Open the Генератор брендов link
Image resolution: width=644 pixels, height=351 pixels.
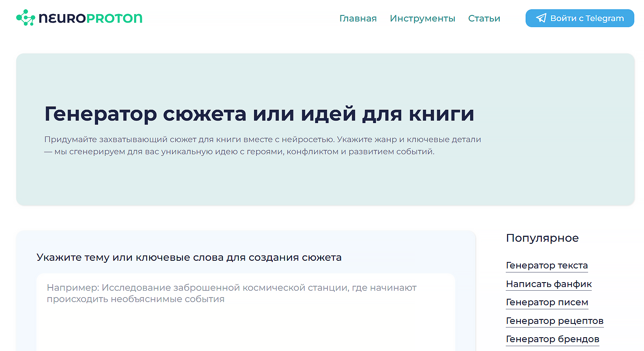click(x=552, y=339)
